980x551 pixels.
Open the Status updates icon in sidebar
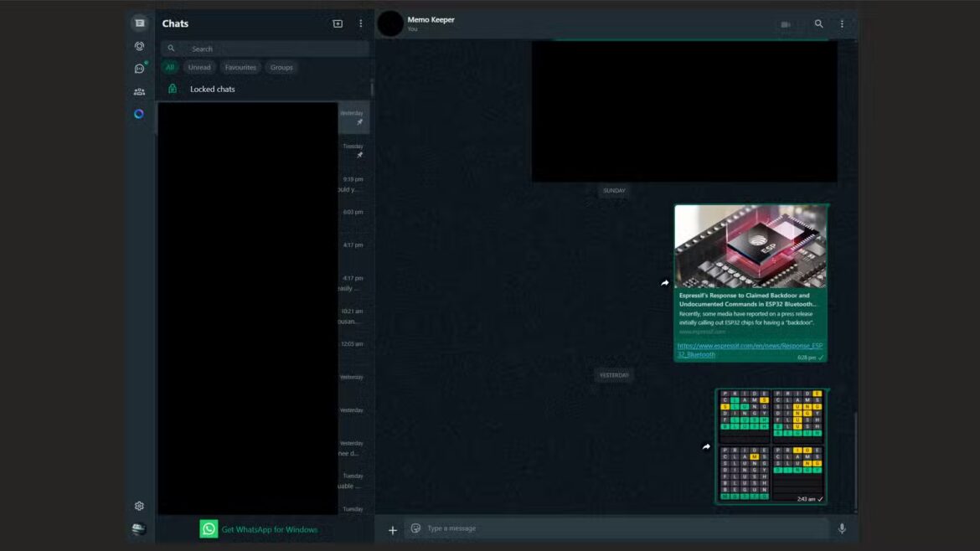pyautogui.click(x=139, y=46)
